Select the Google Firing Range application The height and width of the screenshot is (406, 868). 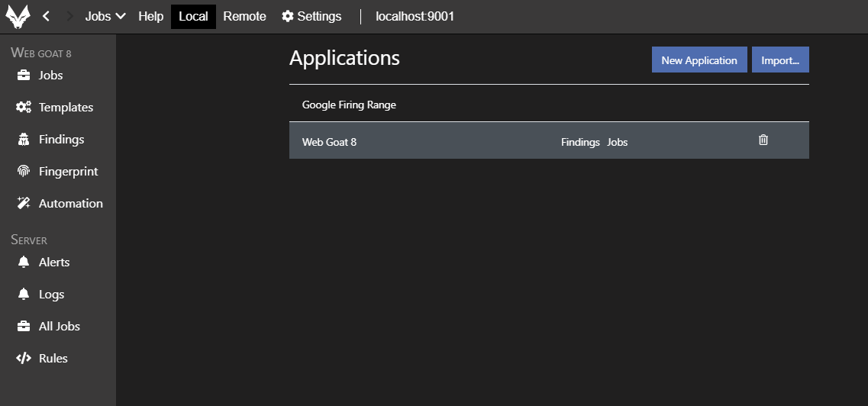click(x=549, y=105)
